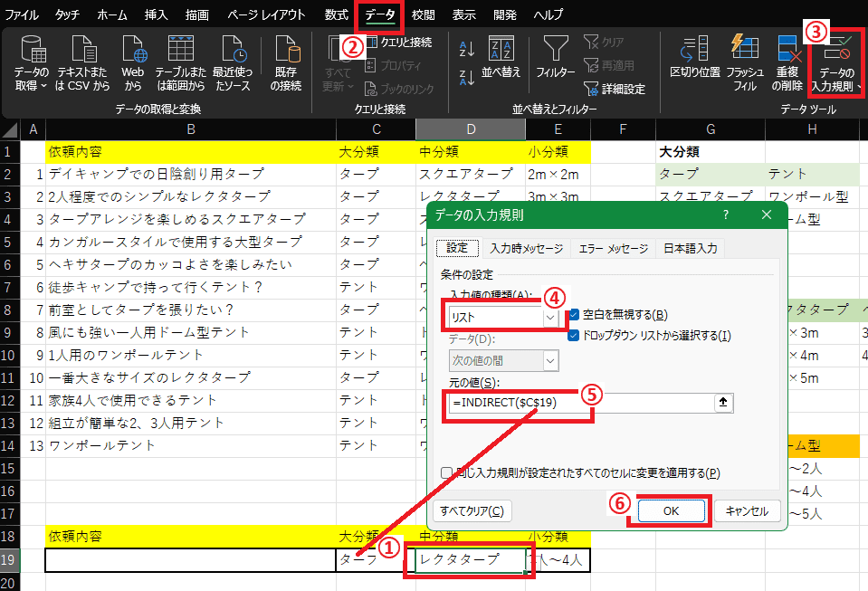This screenshot has width=868, height=591.
Task: Click the range selector arrow beside 元の値
Action: click(722, 404)
